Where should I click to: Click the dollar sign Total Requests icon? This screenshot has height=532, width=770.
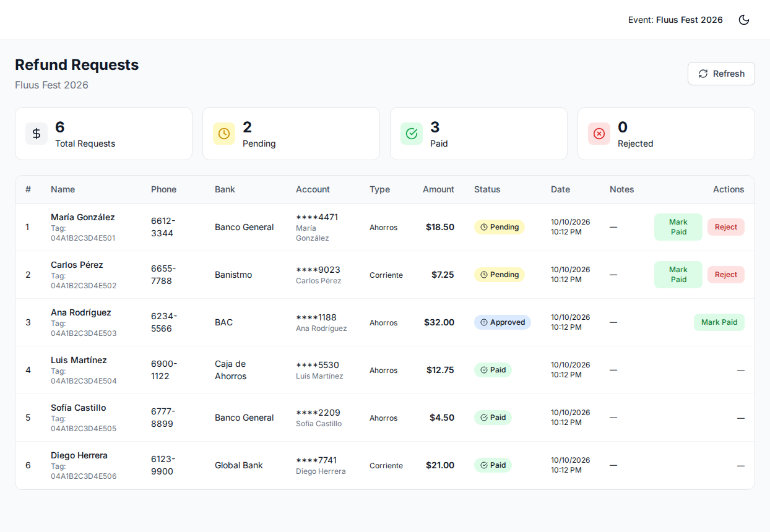pos(37,134)
